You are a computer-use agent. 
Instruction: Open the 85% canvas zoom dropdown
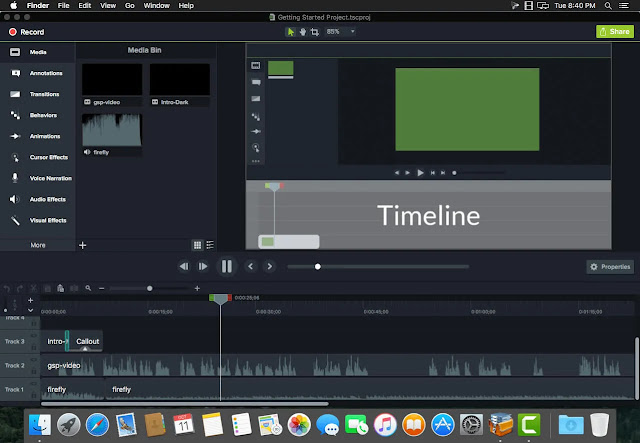click(x=341, y=31)
